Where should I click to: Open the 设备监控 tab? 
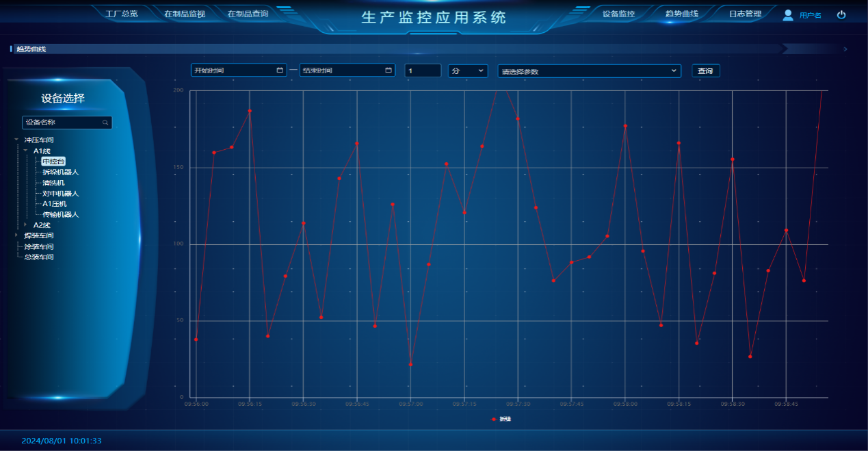618,14
